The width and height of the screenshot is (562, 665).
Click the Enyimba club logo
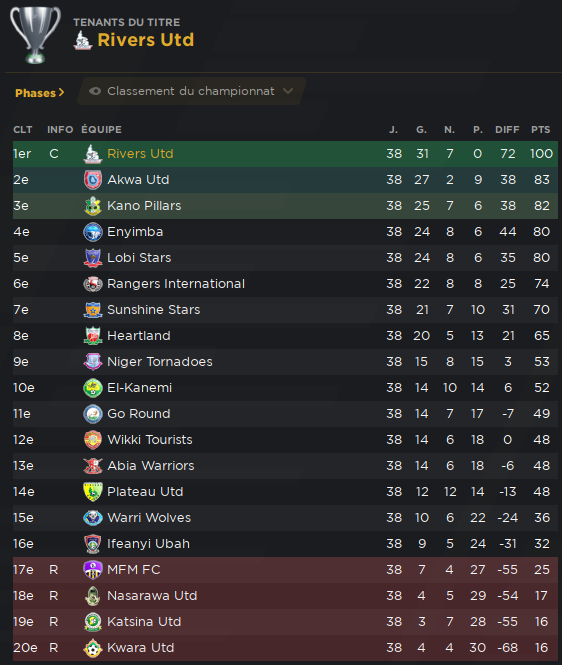tap(92, 232)
